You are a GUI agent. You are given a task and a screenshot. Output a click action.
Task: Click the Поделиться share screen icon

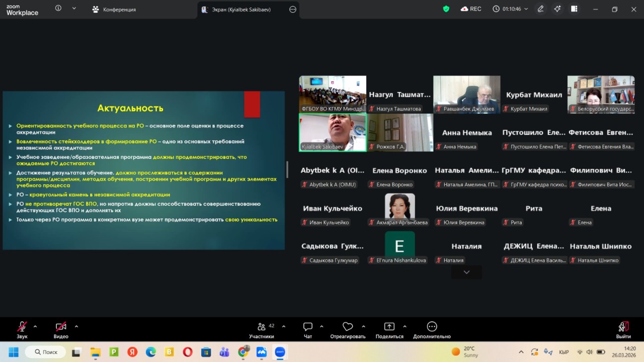click(x=389, y=327)
